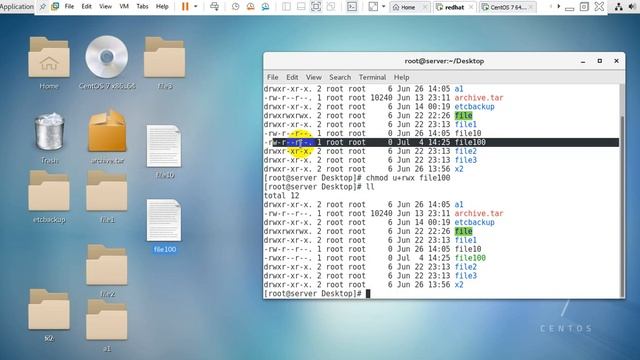Click the stretch guest display icon
Viewport: 640px width, 360px height.
tap(373, 7)
